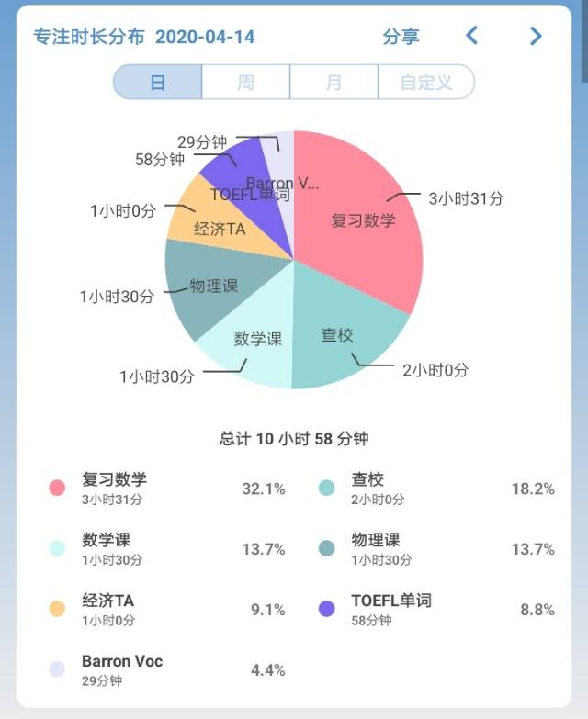
Task: Click the pink 复习数学 pie slice
Action: (x=363, y=219)
